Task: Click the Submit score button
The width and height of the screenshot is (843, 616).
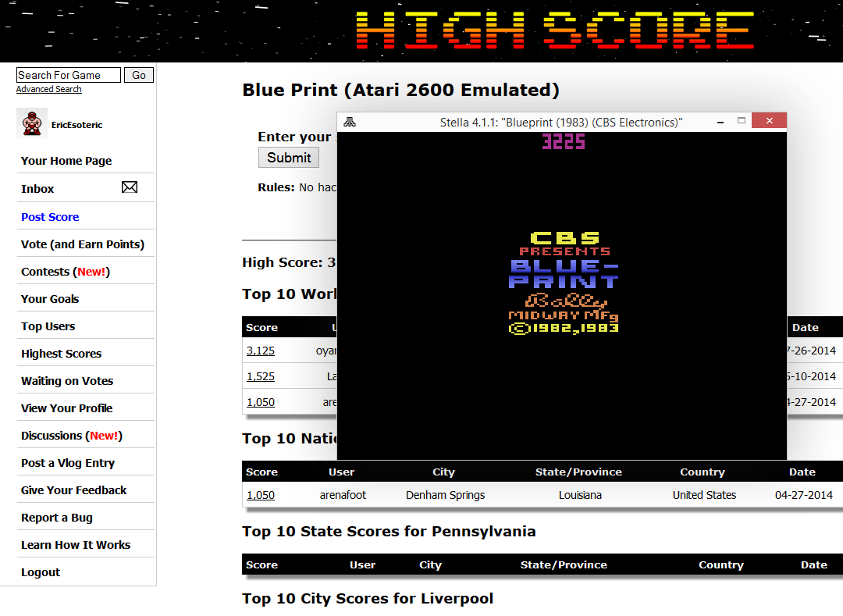Action: 289,158
